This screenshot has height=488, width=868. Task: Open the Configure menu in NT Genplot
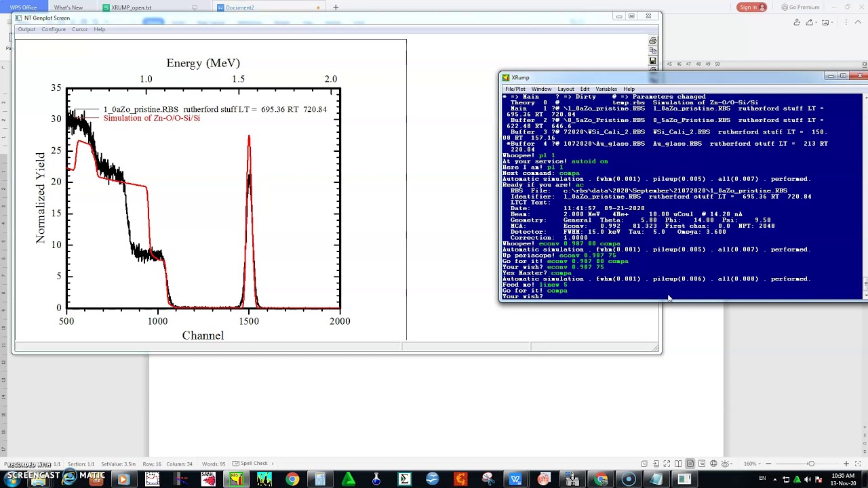[54, 29]
